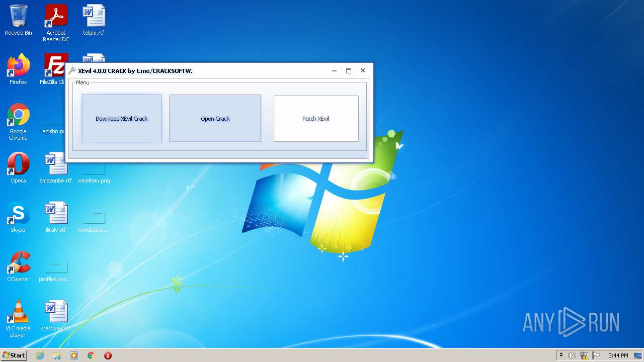Select the amazonbe.rtf desktop file
This screenshot has width=644, height=362.
[56, 168]
